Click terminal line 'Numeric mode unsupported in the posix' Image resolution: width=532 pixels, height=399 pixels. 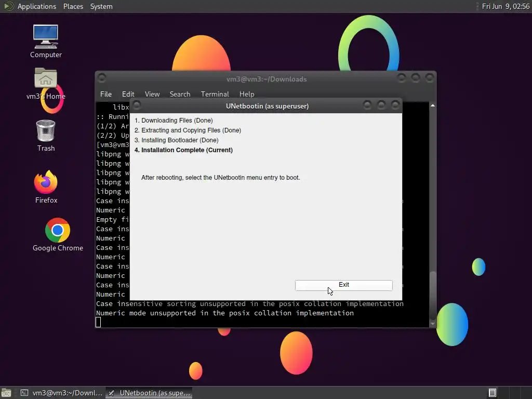[x=224, y=313]
